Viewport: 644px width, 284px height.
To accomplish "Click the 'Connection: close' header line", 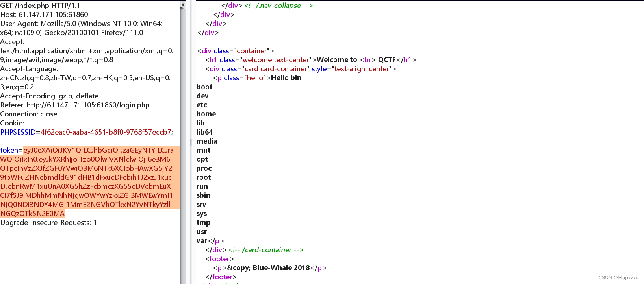I will pos(29,114).
